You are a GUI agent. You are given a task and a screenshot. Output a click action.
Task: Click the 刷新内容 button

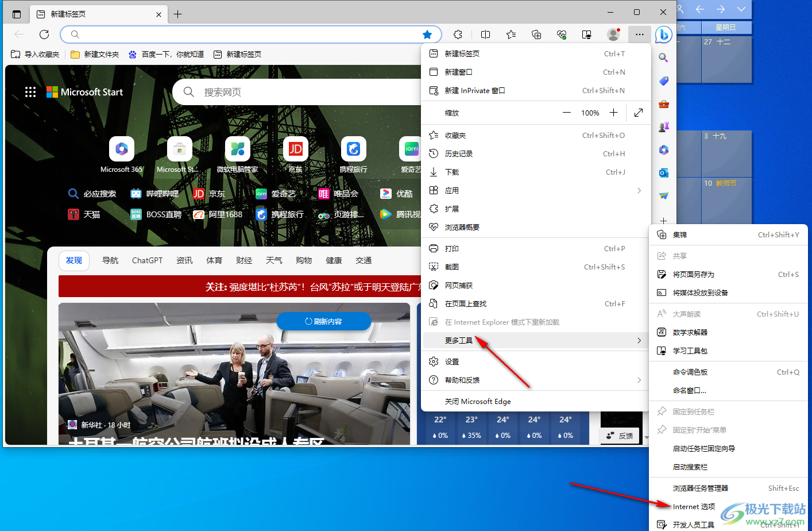point(323,321)
